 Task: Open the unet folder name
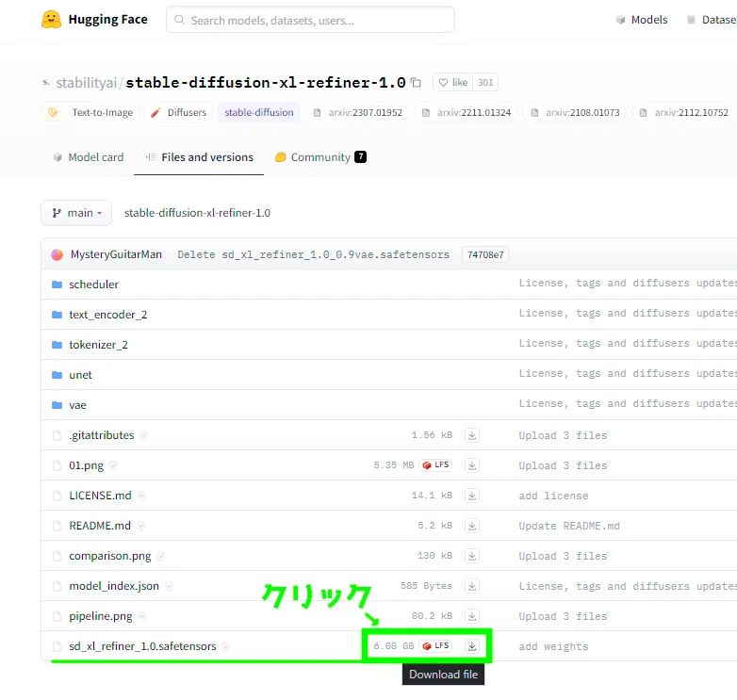pyautogui.click(x=80, y=375)
